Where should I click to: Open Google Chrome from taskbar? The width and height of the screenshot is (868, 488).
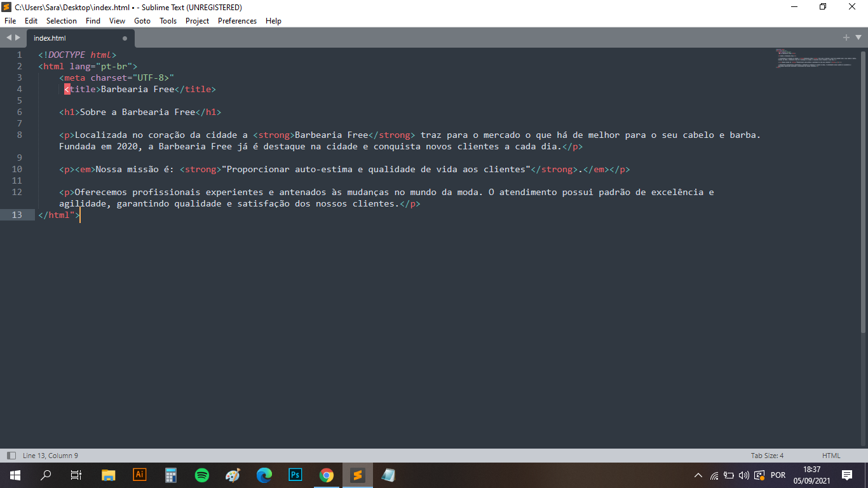(327, 475)
